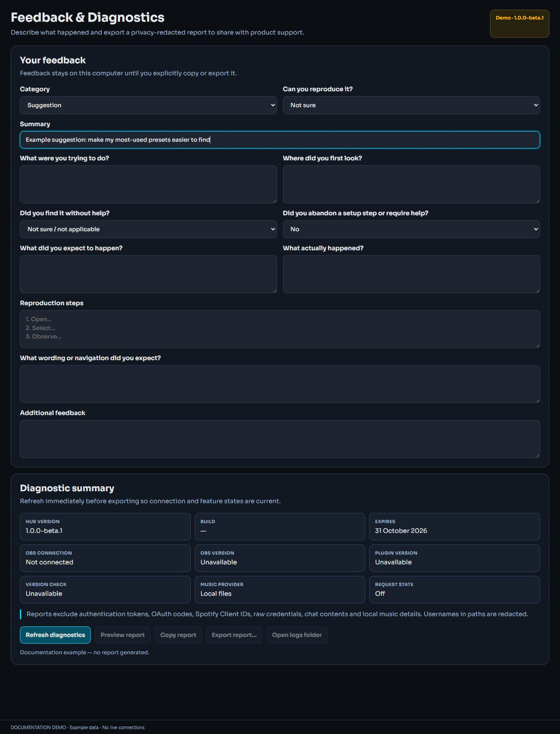Click the Preview report button
This screenshot has height=734, width=560.
click(123, 635)
